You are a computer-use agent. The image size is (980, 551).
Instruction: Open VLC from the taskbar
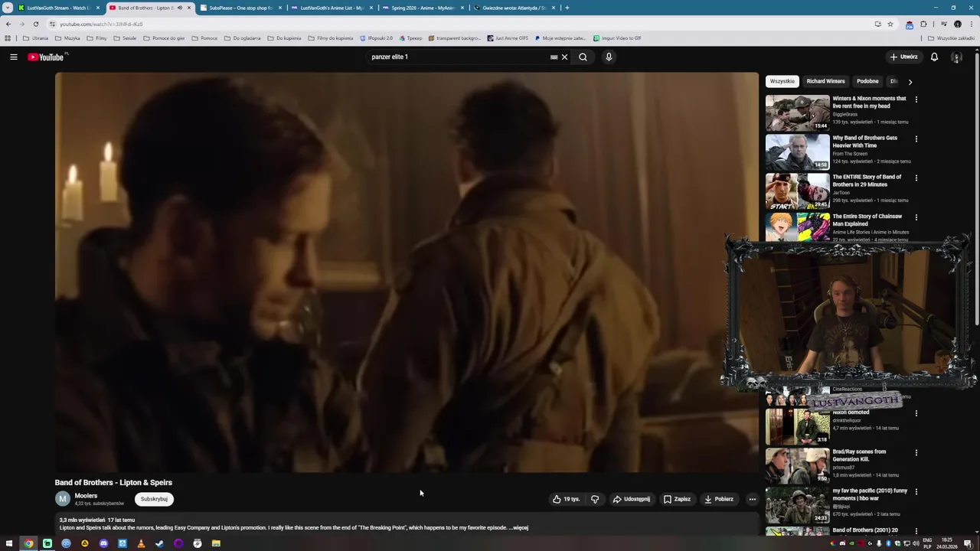click(141, 543)
